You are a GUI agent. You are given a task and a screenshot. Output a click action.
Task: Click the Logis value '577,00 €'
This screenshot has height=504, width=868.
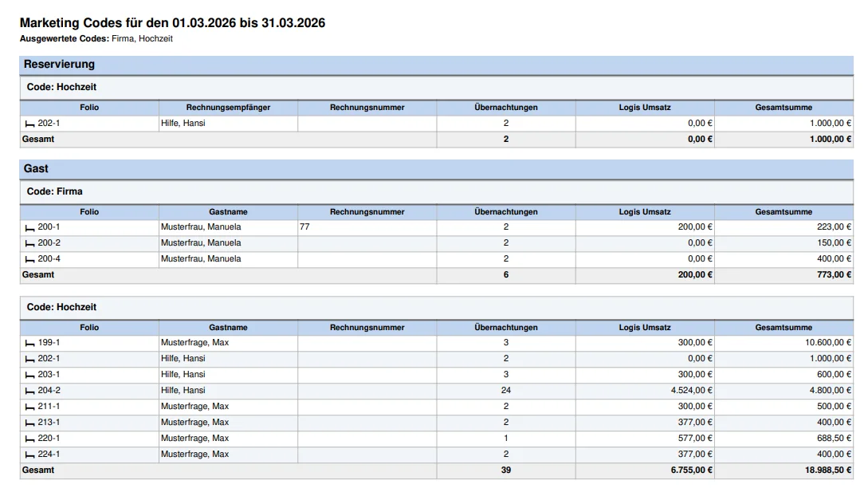click(x=695, y=438)
